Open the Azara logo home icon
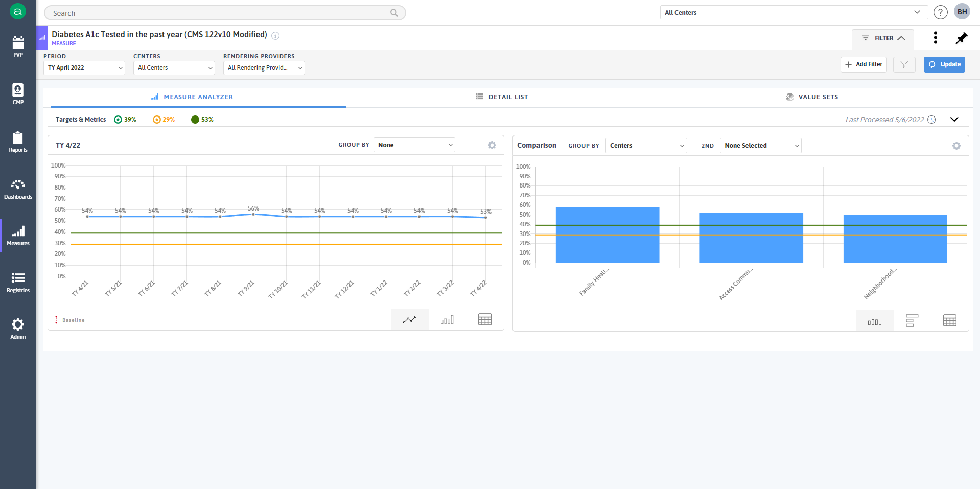 18,11
